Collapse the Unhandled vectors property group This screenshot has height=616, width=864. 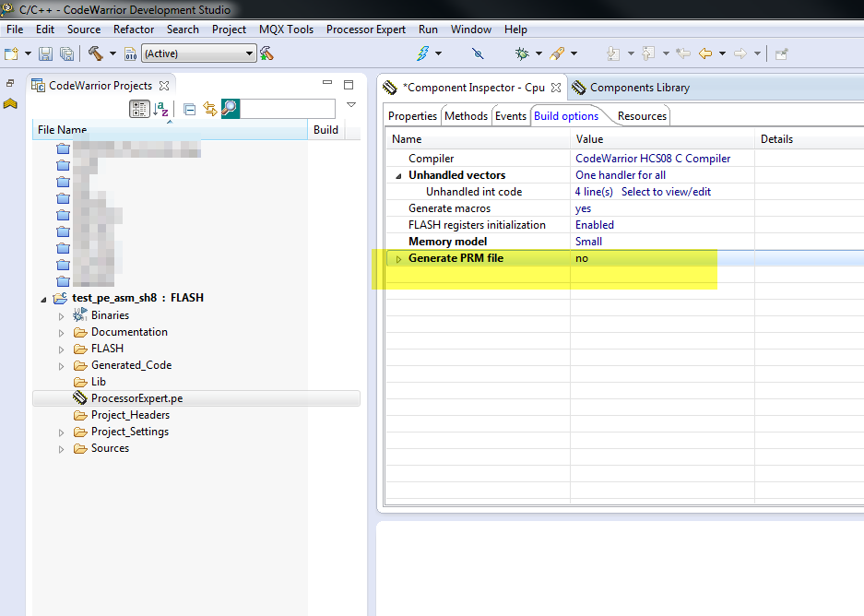[398, 176]
